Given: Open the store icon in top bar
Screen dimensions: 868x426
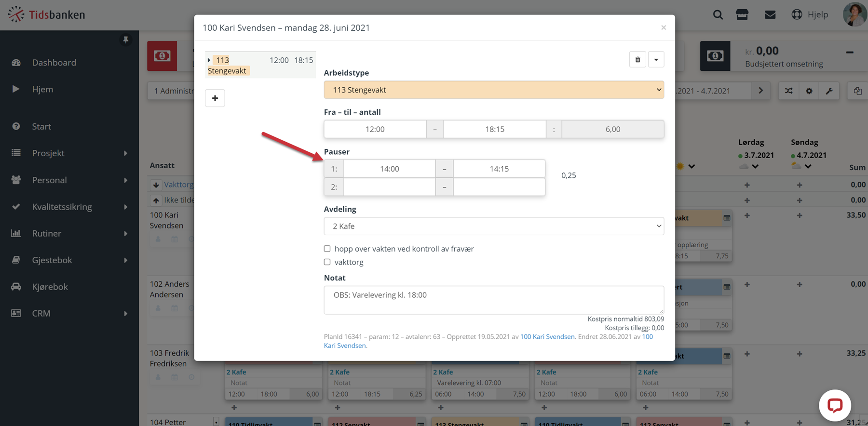Looking at the screenshot, I should pos(742,14).
